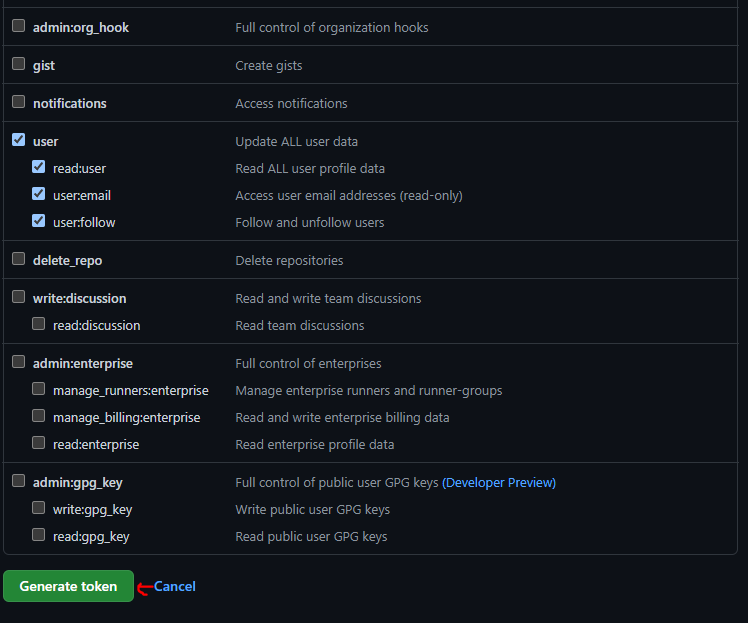The width and height of the screenshot is (748, 623).
Task: Uncheck the user scope checkbox
Action: tap(19, 140)
